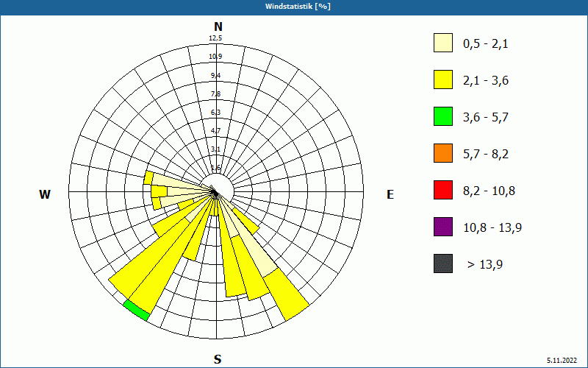
Task: Click the green 3,6 - 5,7 legend swatch
Action: [x=443, y=116]
